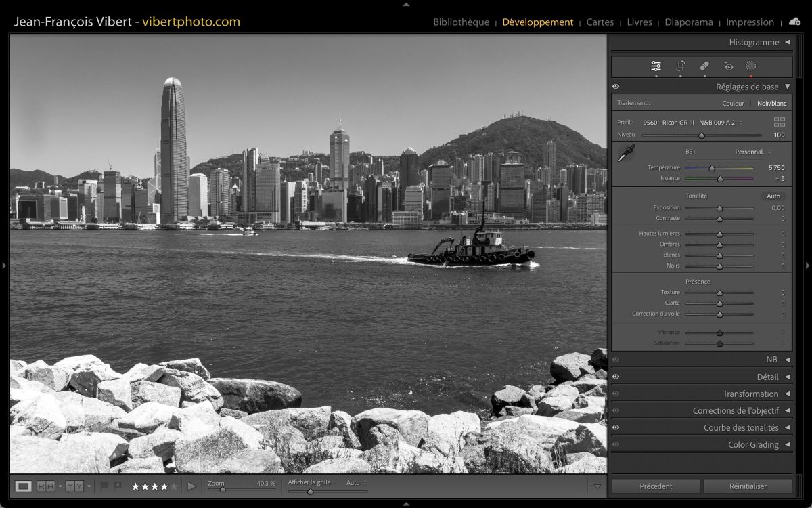The height and width of the screenshot is (508, 812).
Task: Open the Masking circle tool
Action: [750, 66]
